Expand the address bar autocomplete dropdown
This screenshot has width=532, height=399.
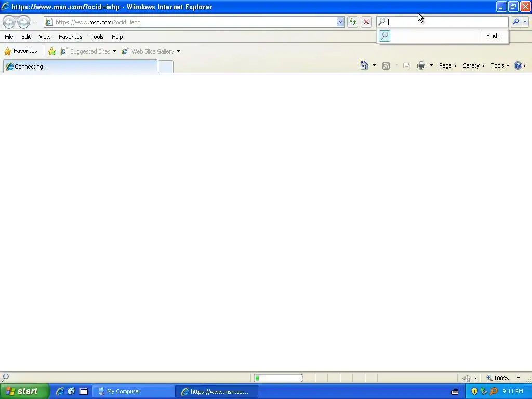click(340, 22)
